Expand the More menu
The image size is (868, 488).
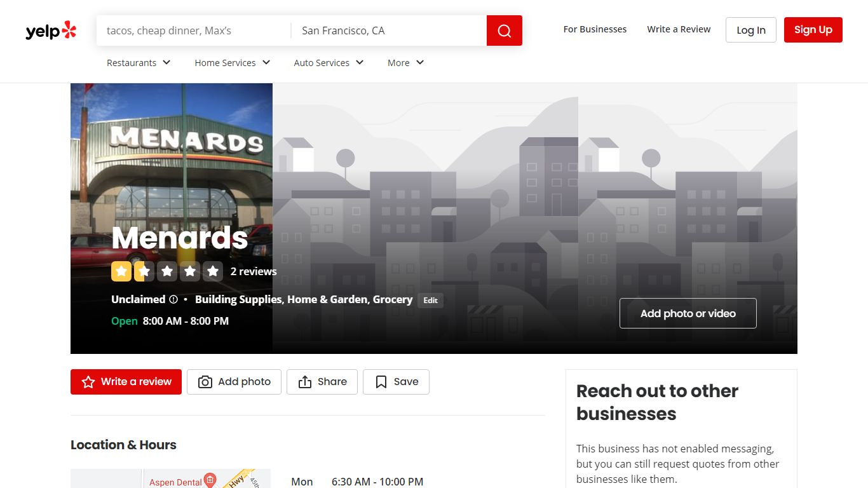coord(406,63)
